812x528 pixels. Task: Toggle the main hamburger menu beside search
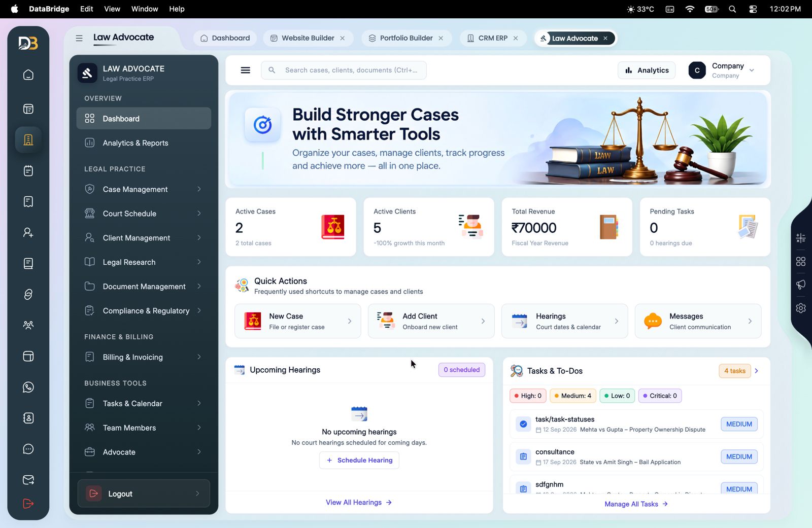pos(245,70)
